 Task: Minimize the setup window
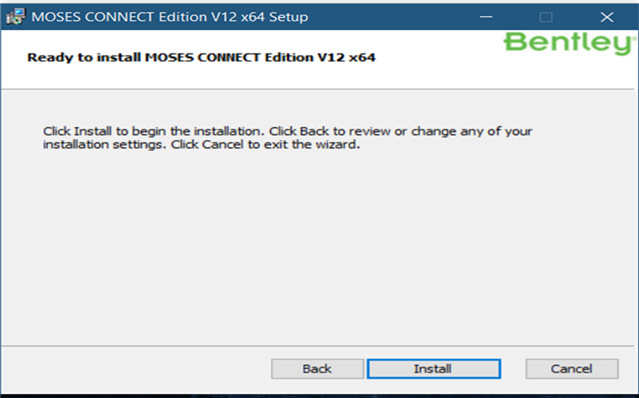click(486, 17)
